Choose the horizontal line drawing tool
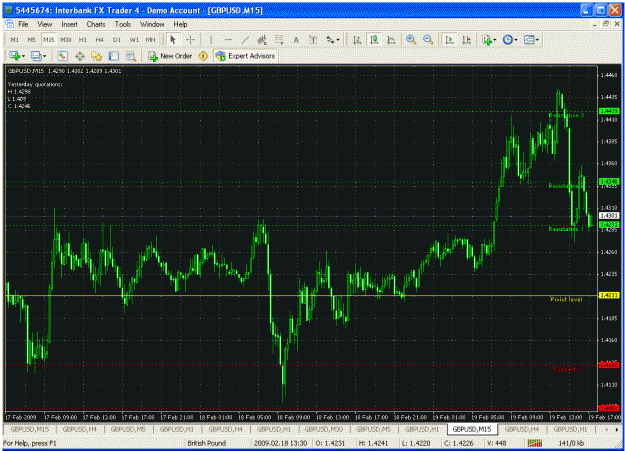 click(x=228, y=40)
